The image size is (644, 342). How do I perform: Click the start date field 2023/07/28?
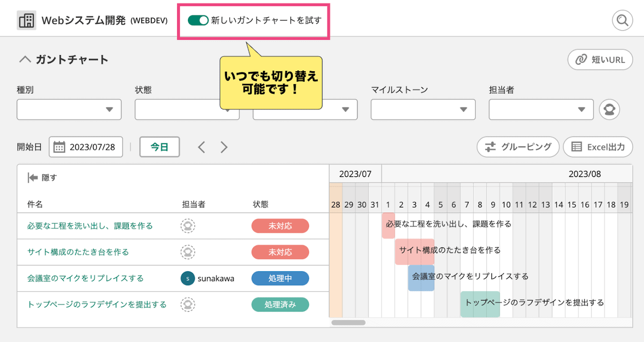point(86,147)
